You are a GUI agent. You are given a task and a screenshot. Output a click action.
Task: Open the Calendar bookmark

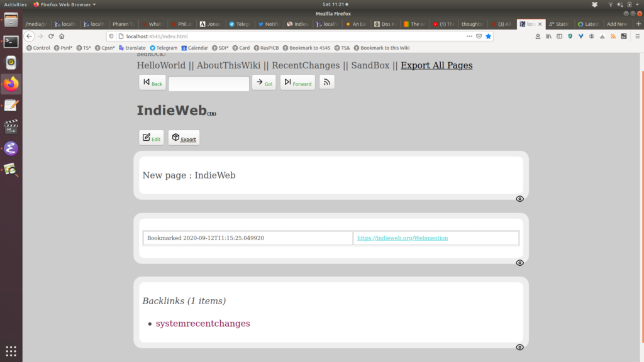pyautogui.click(x=195, y=48)
